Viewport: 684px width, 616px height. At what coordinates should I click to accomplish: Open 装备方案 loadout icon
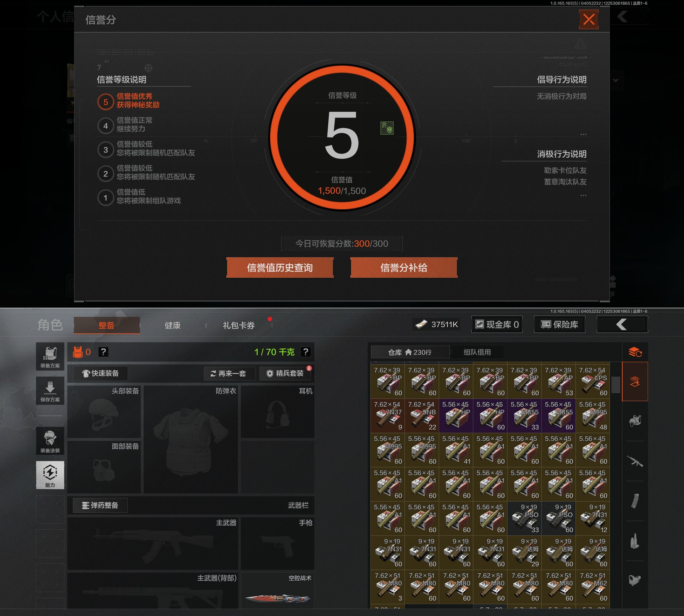[x=50, y=356]
